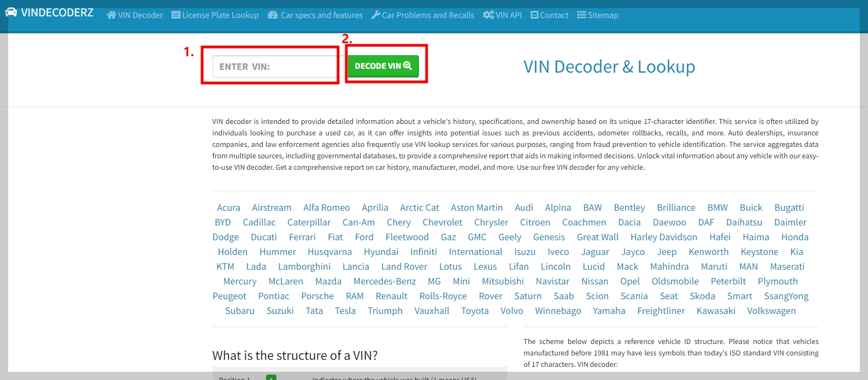Select the Toyota brand link
This screenshot has width=868, height=380.
click(475, 311)
